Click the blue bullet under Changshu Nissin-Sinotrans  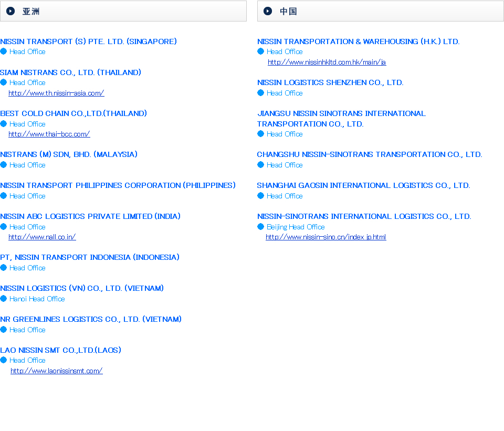[x=261, y=165]
